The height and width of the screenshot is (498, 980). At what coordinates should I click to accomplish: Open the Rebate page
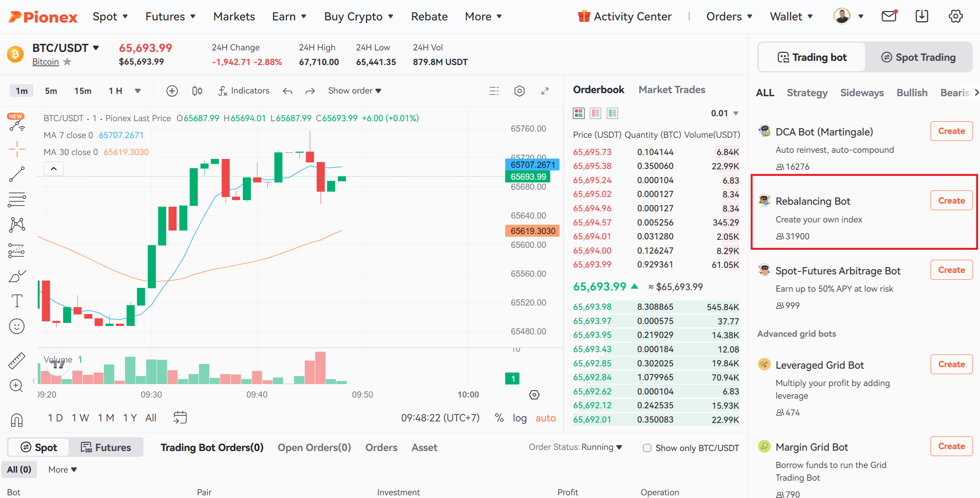pyautogui.click(x=429, y=17)
